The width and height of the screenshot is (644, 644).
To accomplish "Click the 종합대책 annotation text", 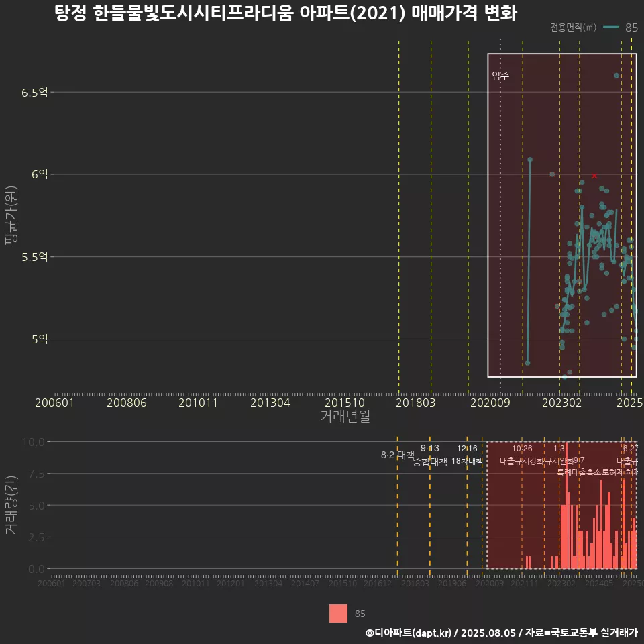I will point(429,462).
